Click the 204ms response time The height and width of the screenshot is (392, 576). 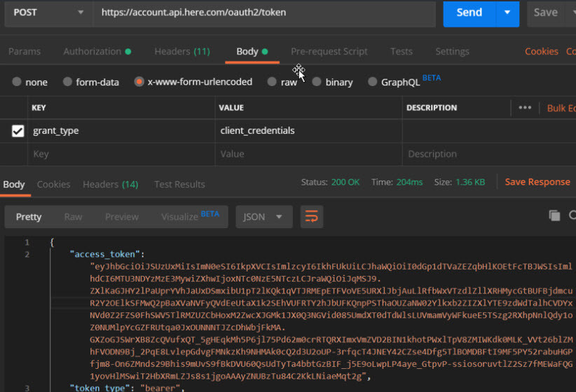pos(410,182)
